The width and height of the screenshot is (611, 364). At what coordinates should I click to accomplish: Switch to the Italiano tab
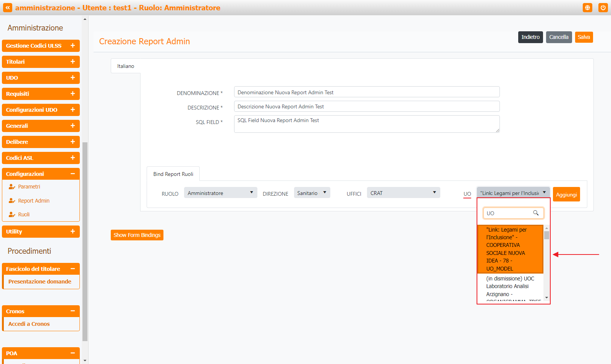click(x=126, y=66)
